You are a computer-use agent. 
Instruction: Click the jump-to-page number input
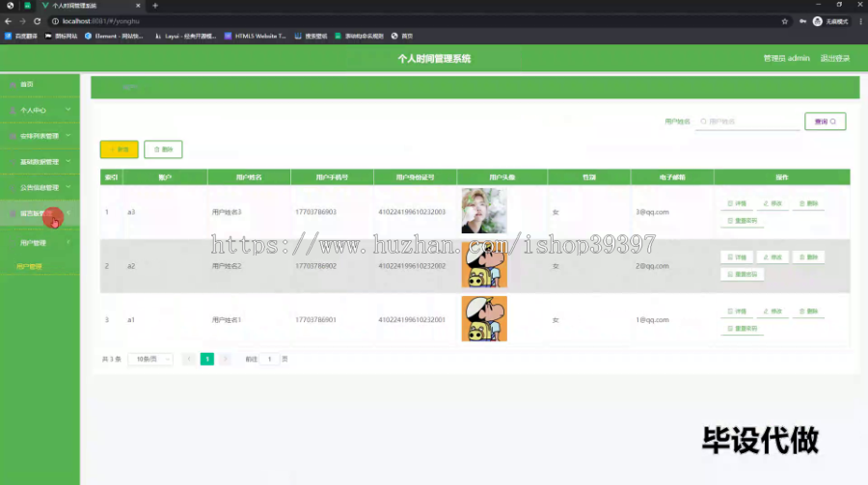270,360
